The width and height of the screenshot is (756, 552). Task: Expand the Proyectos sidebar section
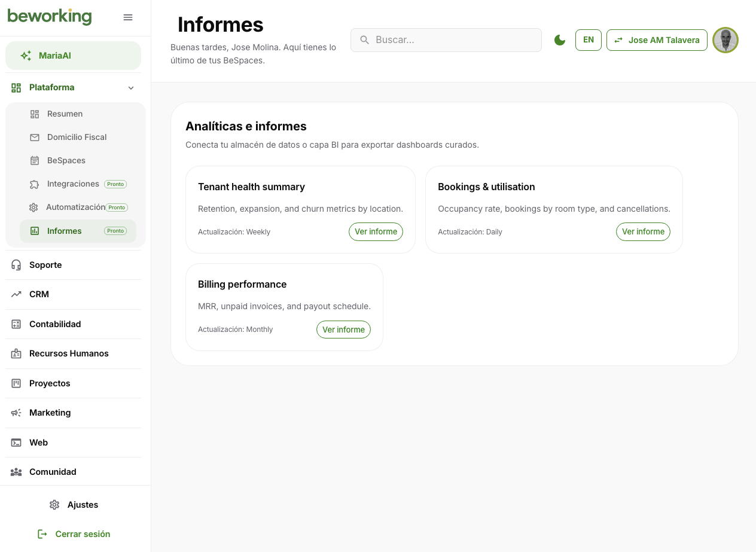50,383
